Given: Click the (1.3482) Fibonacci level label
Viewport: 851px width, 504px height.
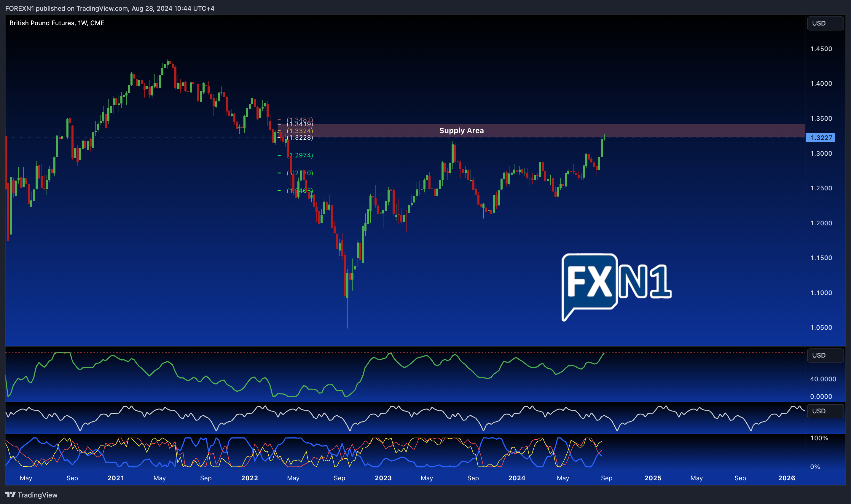Looking at the screenshot, I should (x=300, y=119).
